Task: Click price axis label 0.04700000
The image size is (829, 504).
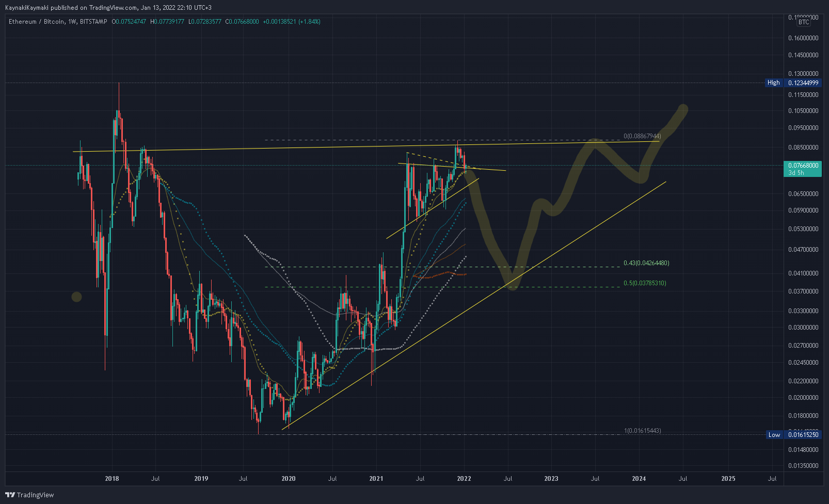Action: (803, 250)
